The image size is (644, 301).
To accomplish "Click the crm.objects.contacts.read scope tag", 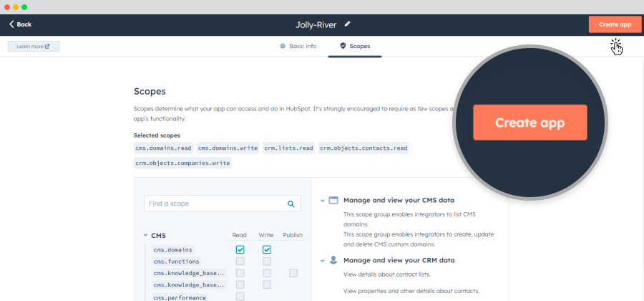I will click(x=364, y=148).
